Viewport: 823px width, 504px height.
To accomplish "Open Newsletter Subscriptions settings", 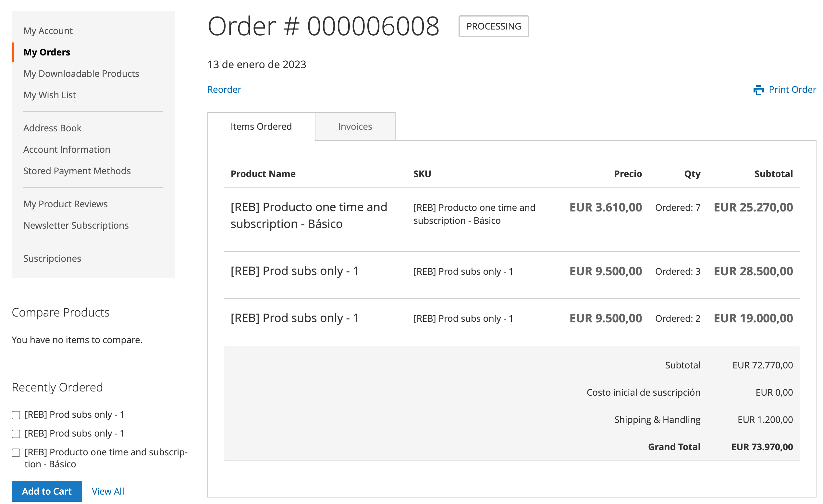I will 76,225.
